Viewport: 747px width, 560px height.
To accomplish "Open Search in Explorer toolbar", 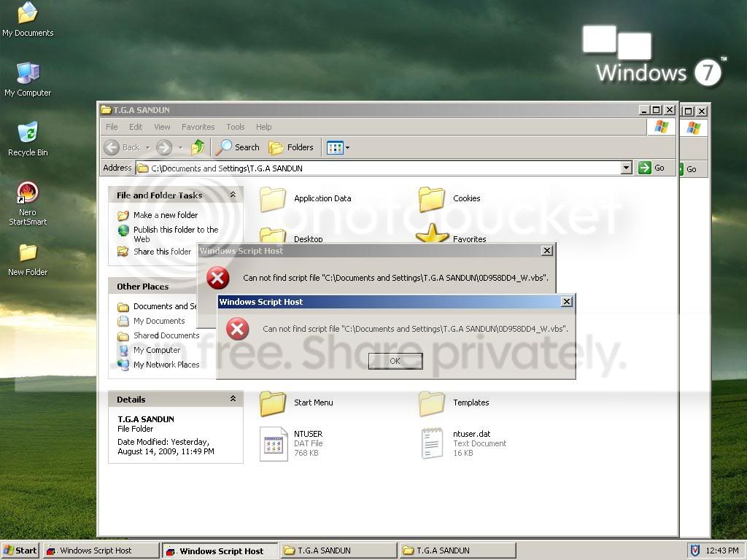I will point(237,147).
